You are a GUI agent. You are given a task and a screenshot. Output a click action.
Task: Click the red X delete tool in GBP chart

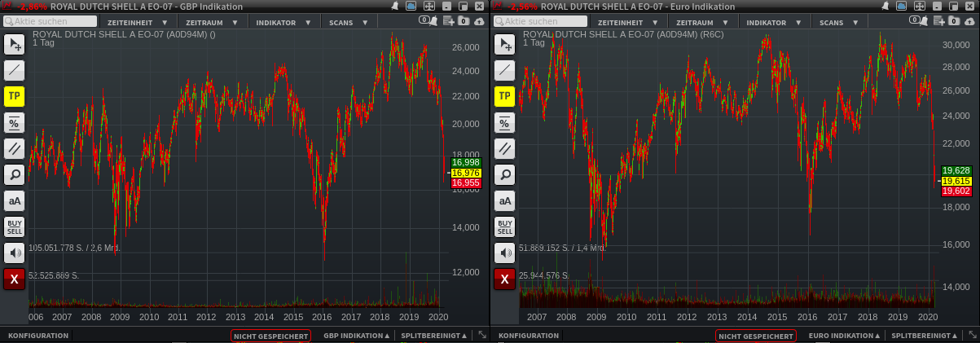tap(14, 279)
